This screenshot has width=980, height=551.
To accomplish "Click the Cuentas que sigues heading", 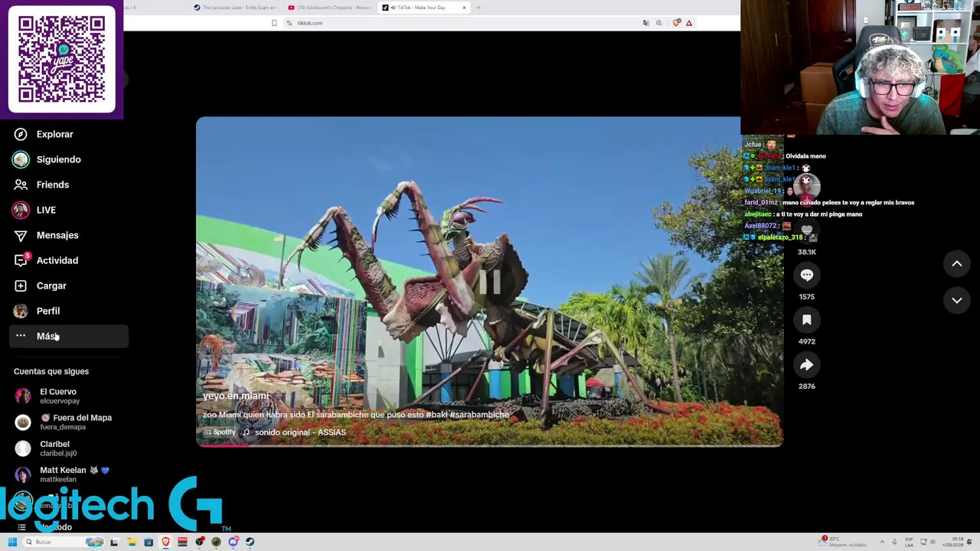I will click(x=51, y=371).
